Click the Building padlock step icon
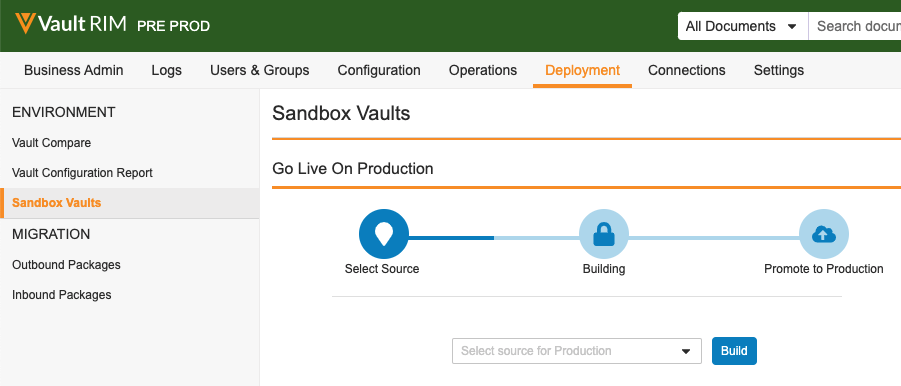The width and height of the screenshot is (901, 386). (604, 234)
